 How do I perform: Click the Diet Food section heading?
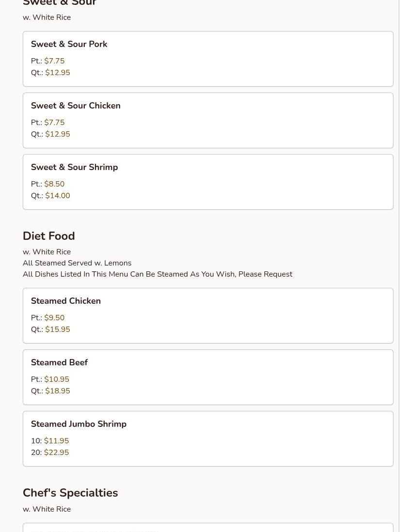49,236
